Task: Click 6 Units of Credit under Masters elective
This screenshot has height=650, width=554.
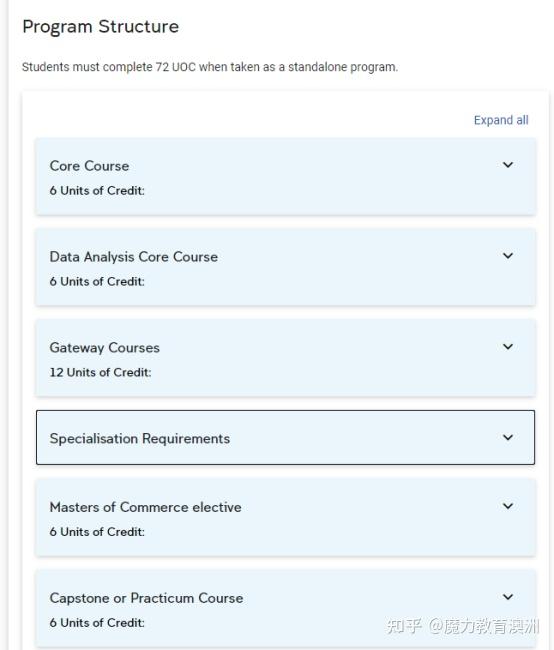Action: 97,532
